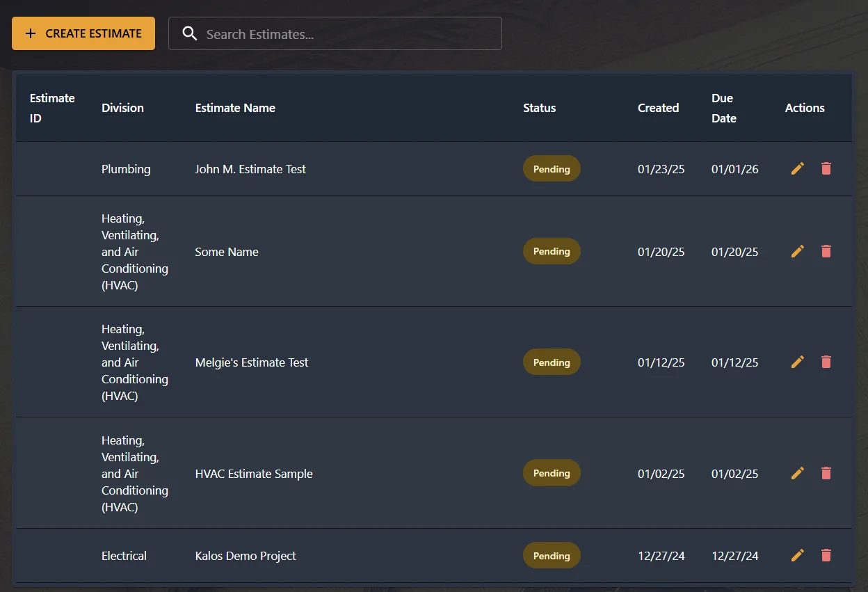Click Pending badge on John M. Estimate Test
This screenshot has width=868, height=592.
click(552, 168)
